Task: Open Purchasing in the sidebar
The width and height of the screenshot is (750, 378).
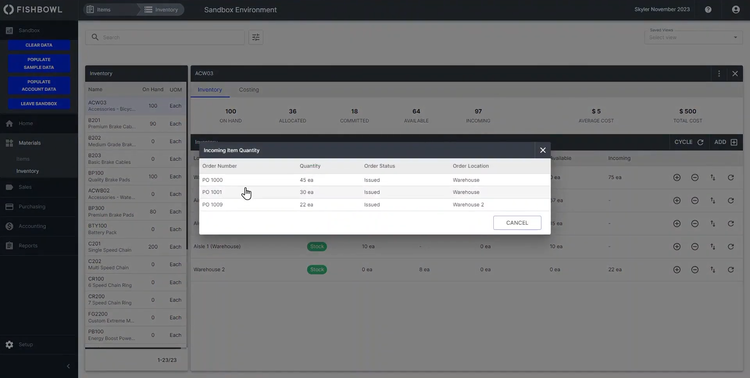Action: pos(39,207)
